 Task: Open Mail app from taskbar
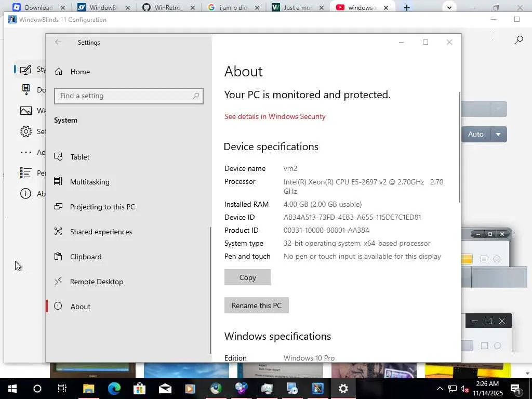(165, 389)
